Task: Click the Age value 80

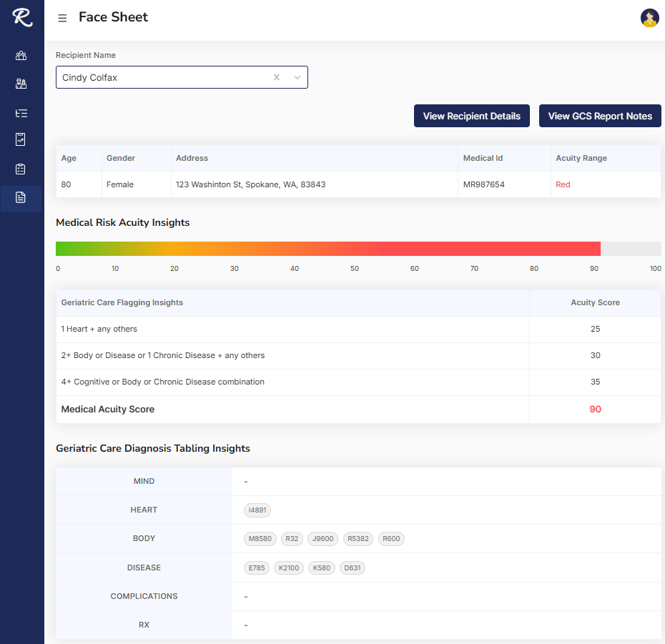Action: point(66,184)
